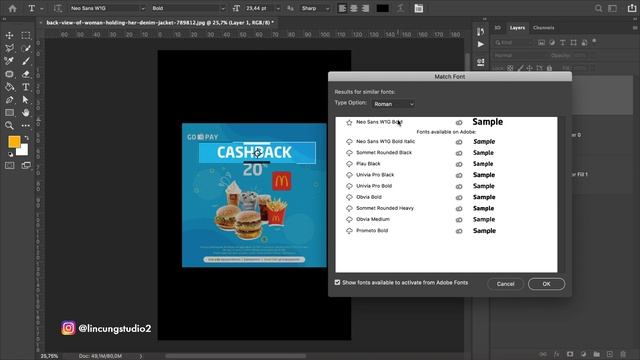
Task: Favorite the Neo Sans W1G Bold star
Action: [x=349, y=122]
